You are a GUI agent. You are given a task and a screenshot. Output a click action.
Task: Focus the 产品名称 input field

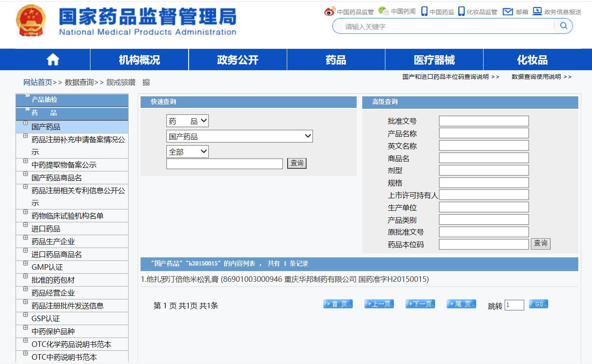click(x=484, y=133)
